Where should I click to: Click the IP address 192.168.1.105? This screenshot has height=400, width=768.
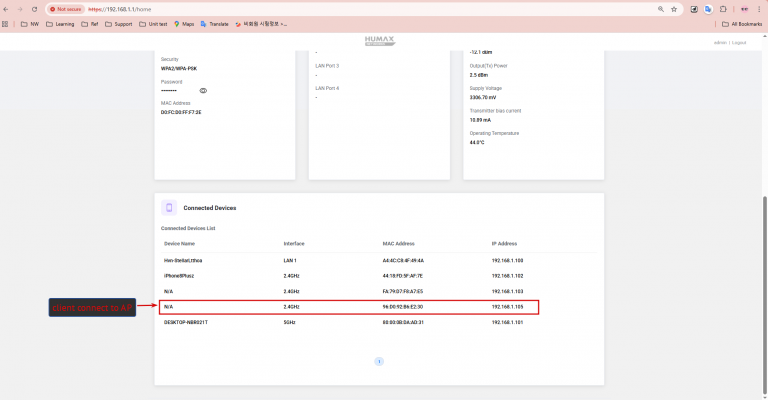(x=507, y=306)
